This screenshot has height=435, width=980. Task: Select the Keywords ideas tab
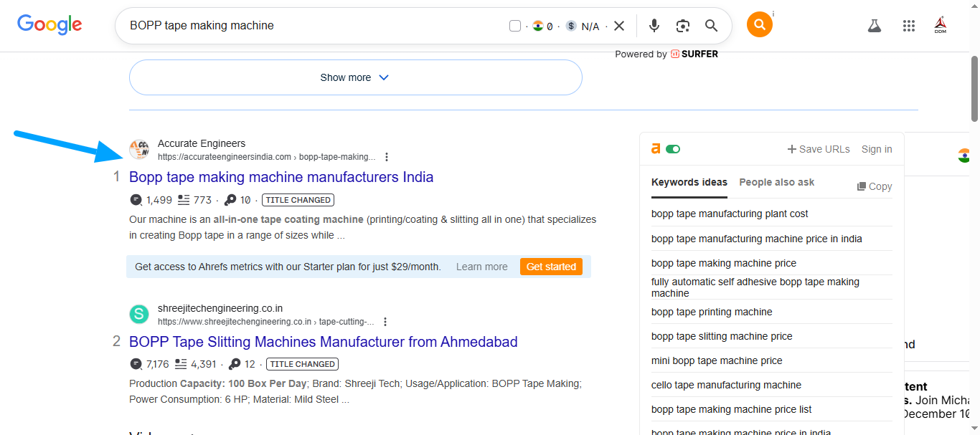(689, 182)
